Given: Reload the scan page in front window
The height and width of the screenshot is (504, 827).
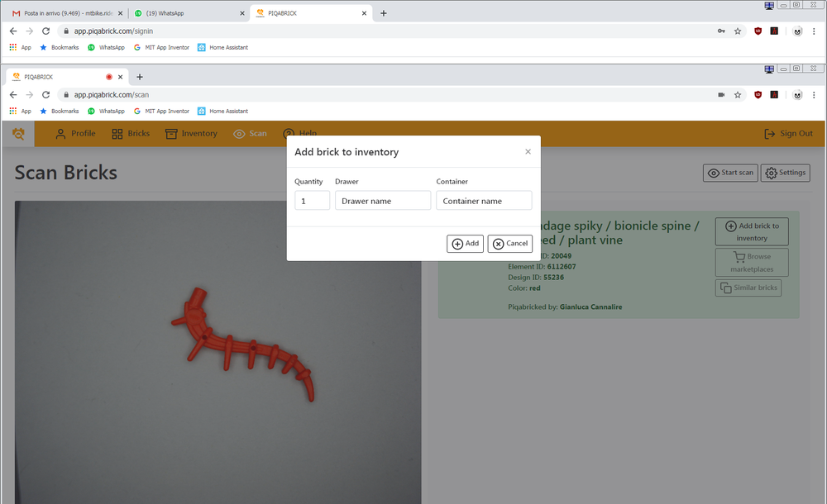Looking at the screenshot, I should (45, 95).
